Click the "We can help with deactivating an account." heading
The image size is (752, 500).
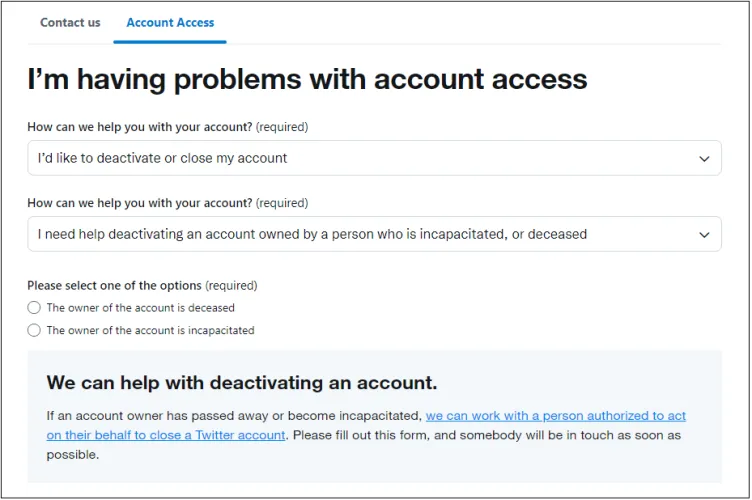click(242, 383)
